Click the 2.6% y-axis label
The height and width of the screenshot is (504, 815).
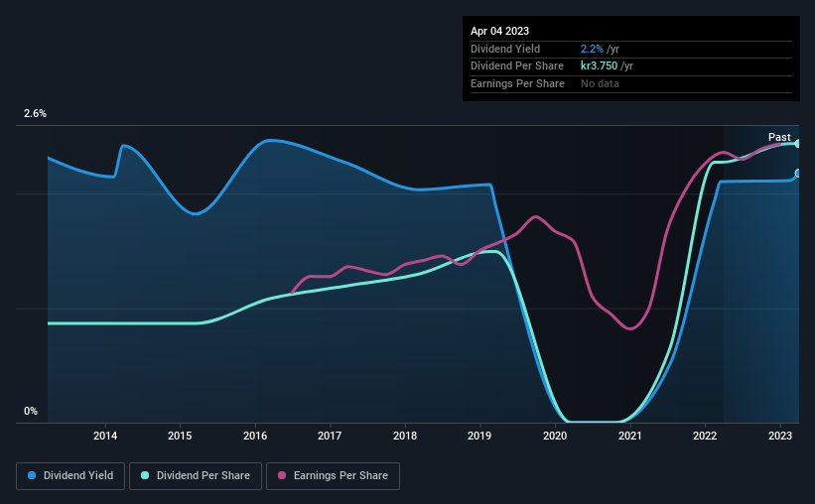[x=35, y=113]
